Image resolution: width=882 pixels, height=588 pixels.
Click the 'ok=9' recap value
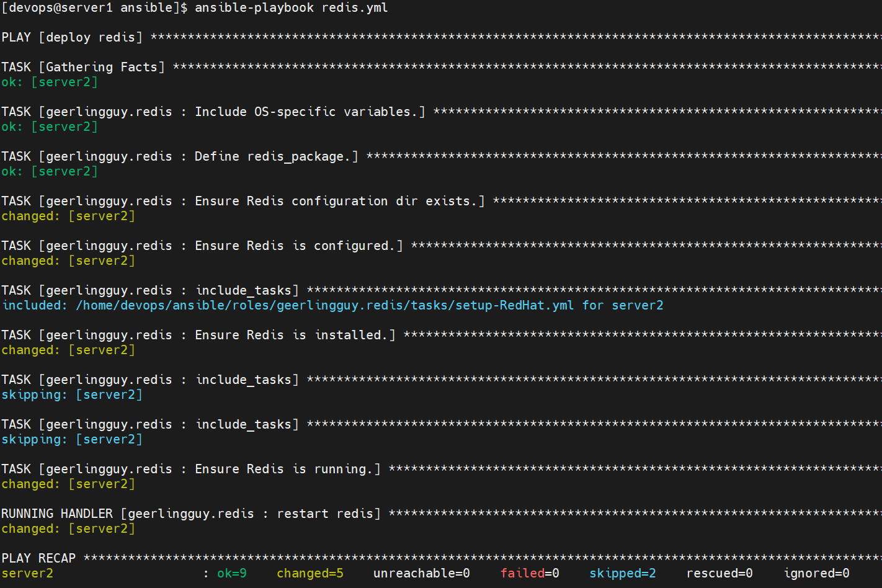[x=232, y=573]
